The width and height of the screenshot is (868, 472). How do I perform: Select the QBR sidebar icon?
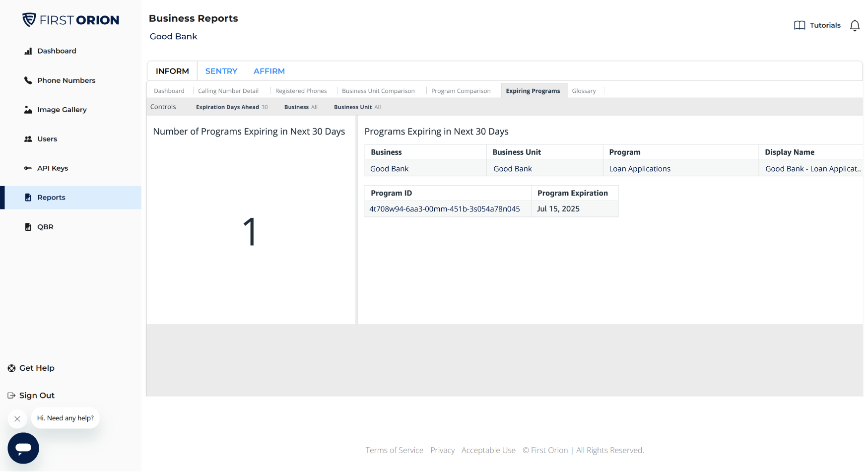click(27, 227)
